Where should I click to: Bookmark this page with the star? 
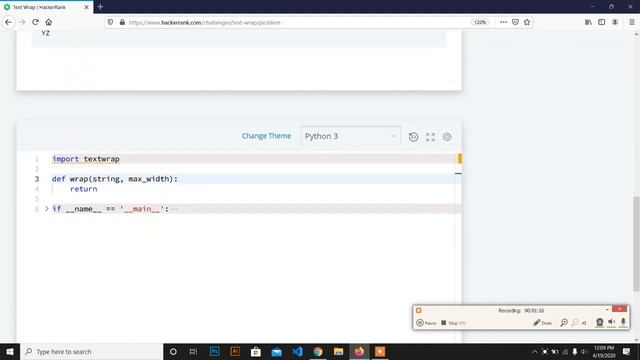click(527, 22)
